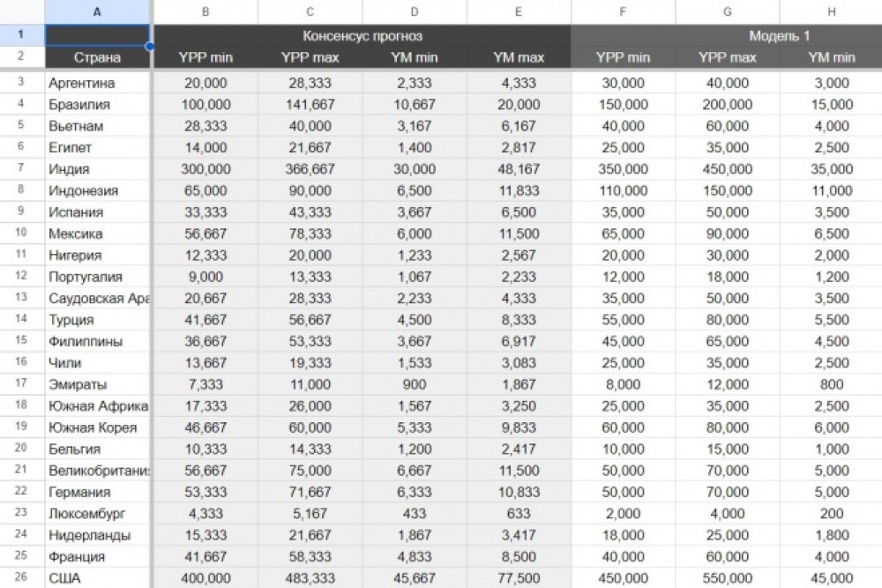Click Brazil's value 141,667
This screenshot has height=588, width=882.
[310, 104]
